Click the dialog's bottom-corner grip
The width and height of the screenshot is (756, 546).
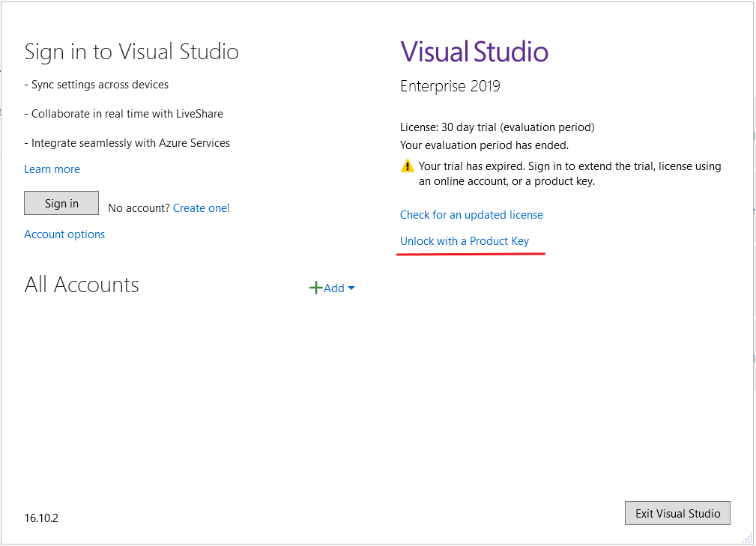[x=747, y=539]
